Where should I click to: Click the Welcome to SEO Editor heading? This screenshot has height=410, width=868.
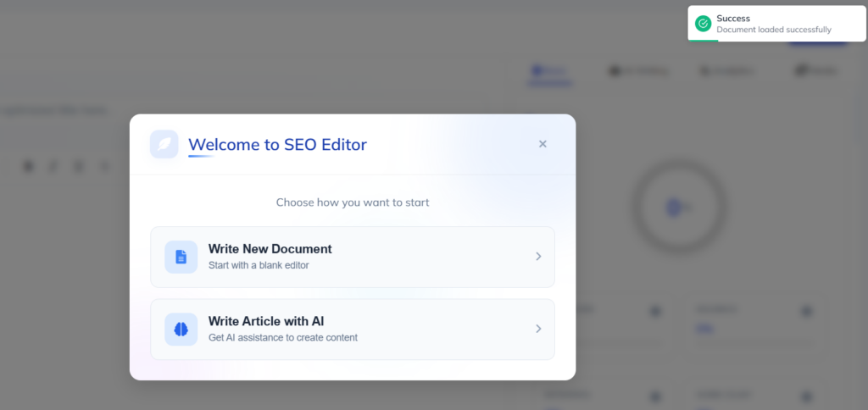click(277, 144)
